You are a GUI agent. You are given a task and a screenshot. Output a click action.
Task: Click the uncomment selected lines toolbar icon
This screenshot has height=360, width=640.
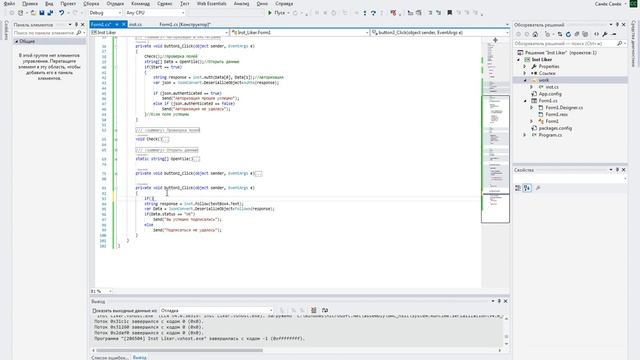[438, 13]
